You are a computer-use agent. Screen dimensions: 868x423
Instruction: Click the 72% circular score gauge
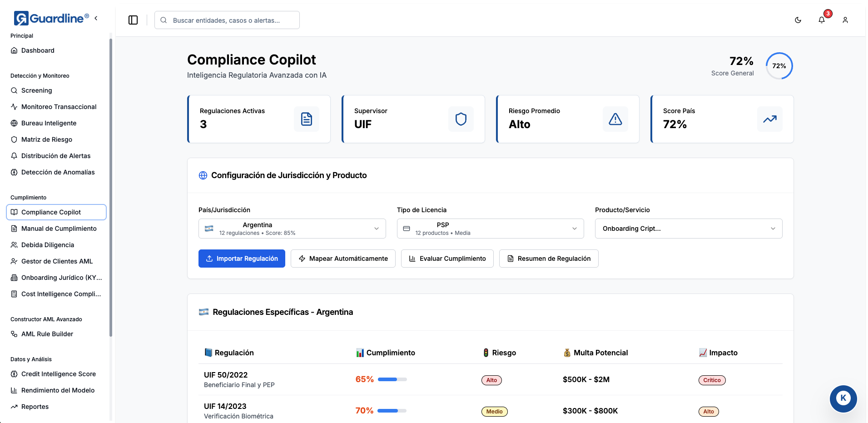779,66
